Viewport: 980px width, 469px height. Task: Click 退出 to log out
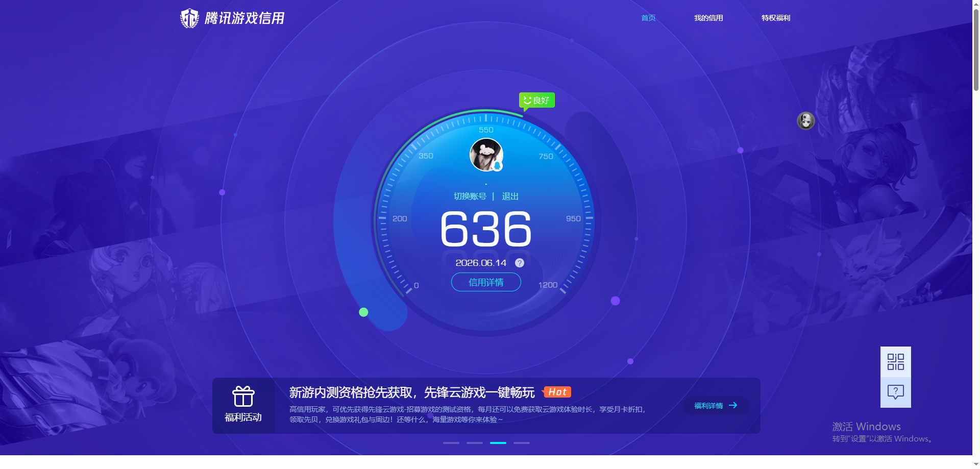[x=510, y=196]
